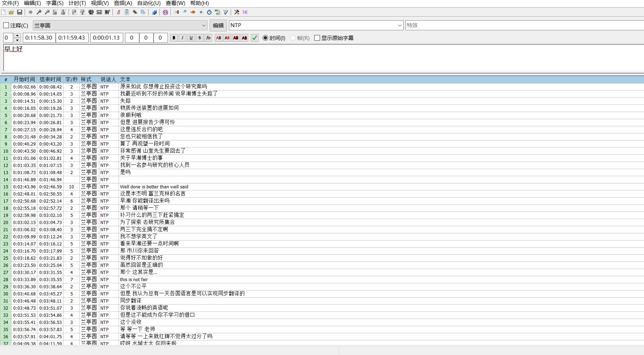This screenshot has height=355, width=644.
Task: Open the 音频(A) menu
Action: coord(123,3)
